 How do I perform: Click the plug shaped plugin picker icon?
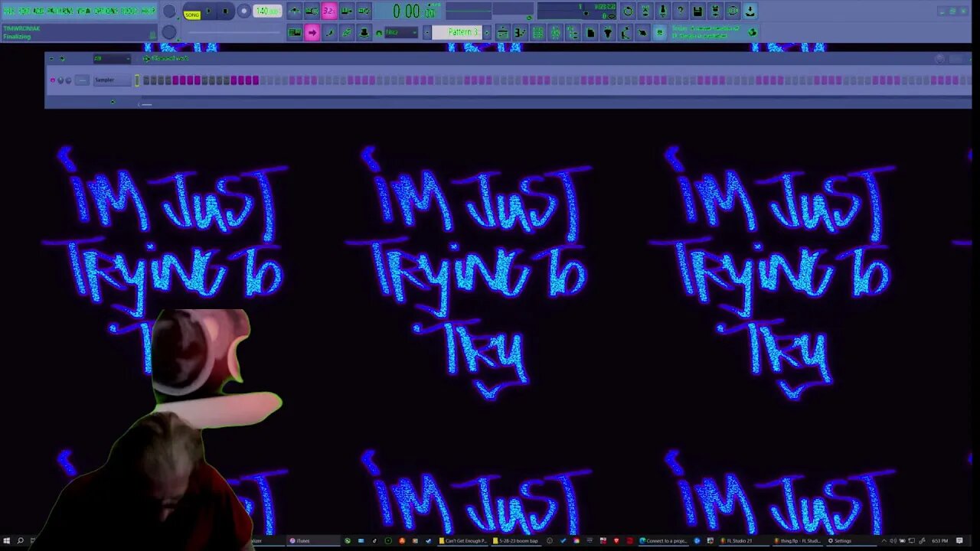pyautogui.click(x=608, y=32)
